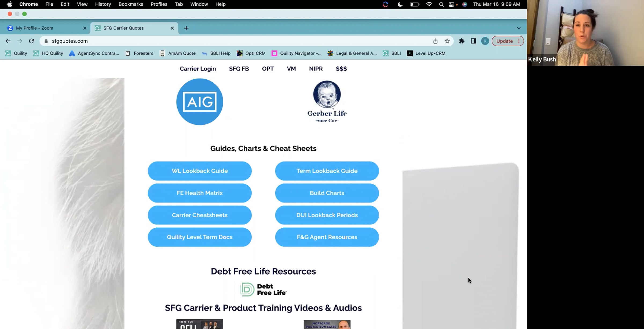Bookmark this page with the star icon
The image size is (644, 329).
pos(447,41)
